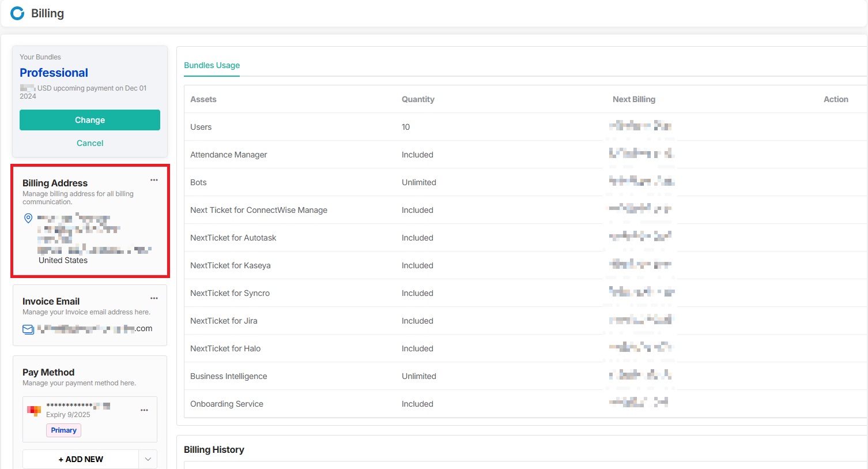The image size is (868, 469).
Task: Select the Users row in the assets table
Action: (x=201, y=127)
